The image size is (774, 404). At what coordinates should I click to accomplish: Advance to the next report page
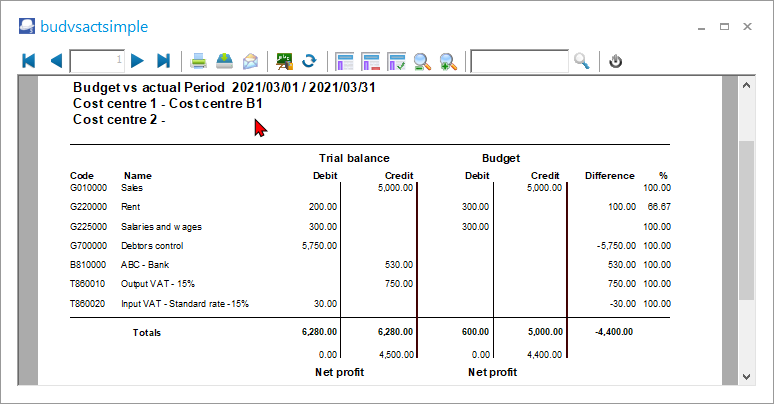point(138,61)
